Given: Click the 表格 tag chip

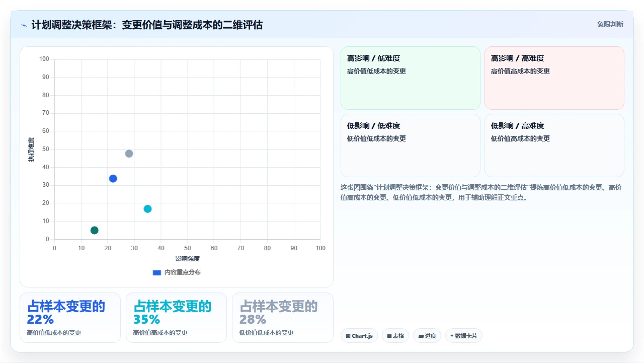Looking at the screenshot, I should click(395, 336).
